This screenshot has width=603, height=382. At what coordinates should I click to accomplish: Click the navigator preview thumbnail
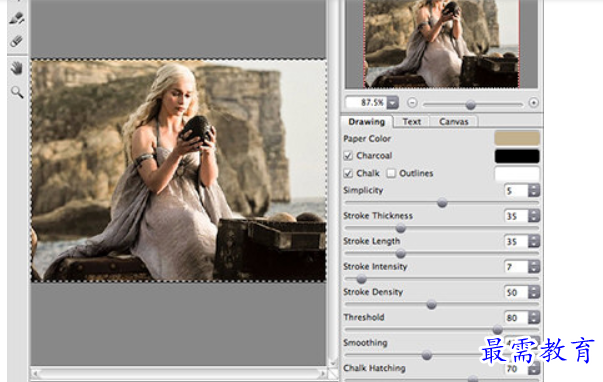pos(441,44)
